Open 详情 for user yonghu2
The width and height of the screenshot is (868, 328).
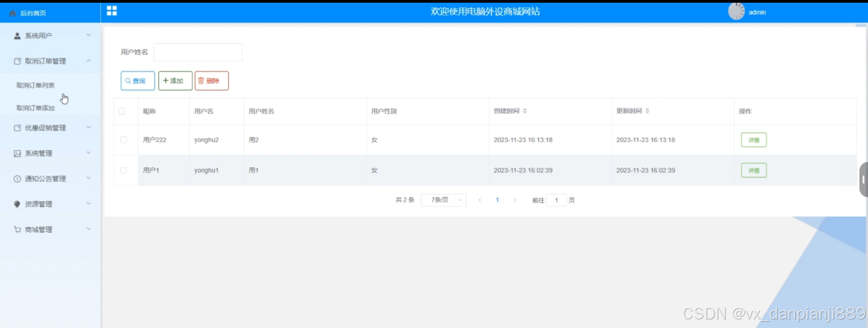[754, 140]
